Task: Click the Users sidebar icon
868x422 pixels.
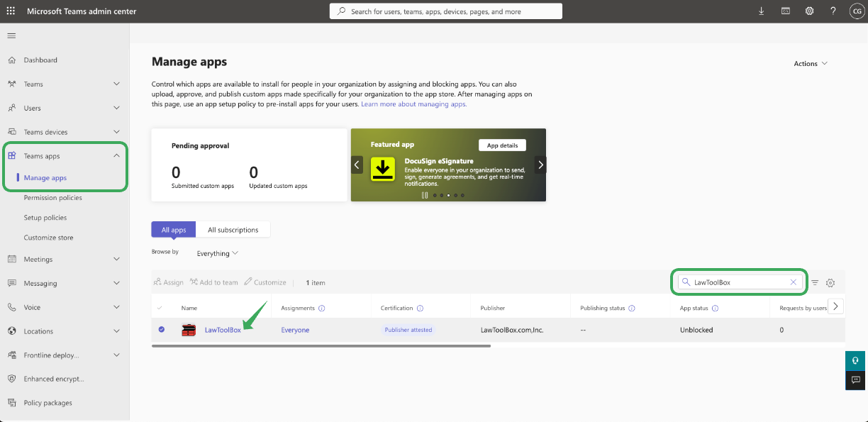Action: click(x=11, y=108)
